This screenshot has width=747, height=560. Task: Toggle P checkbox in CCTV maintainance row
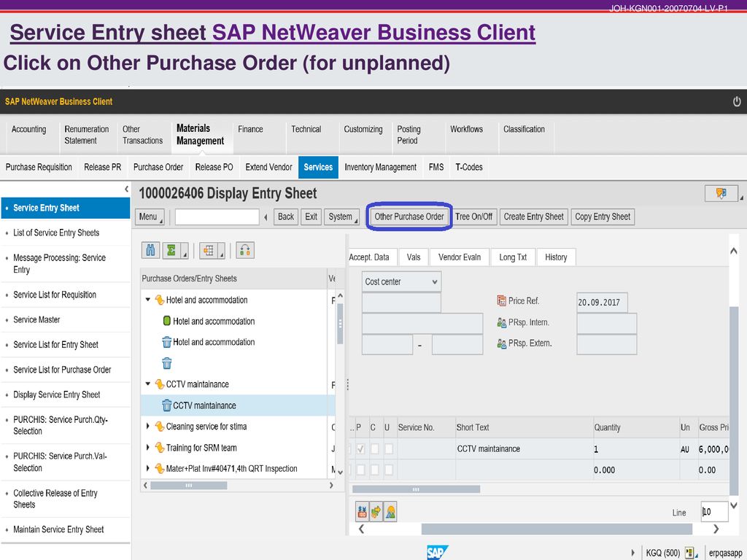(x=360, y=448)
